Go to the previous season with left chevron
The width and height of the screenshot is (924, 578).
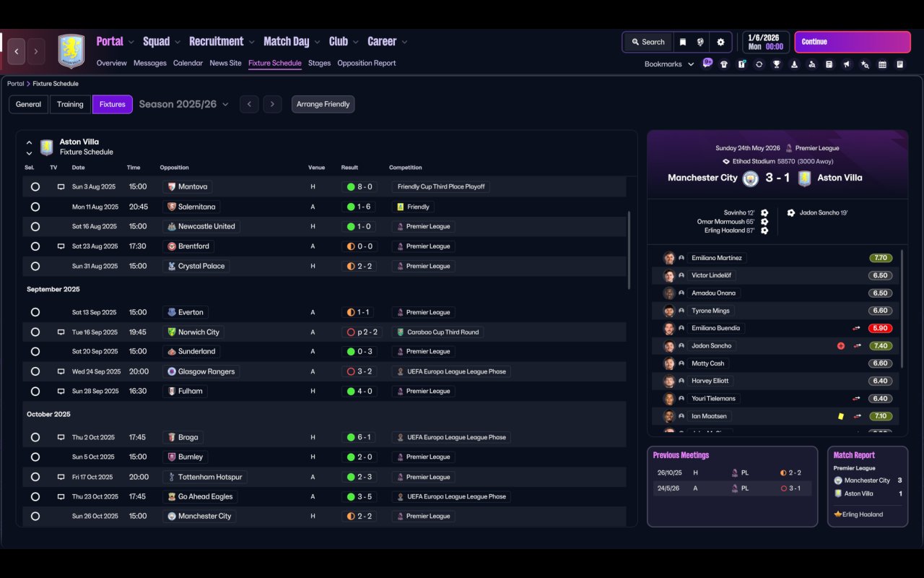click(x=249, y=104)
